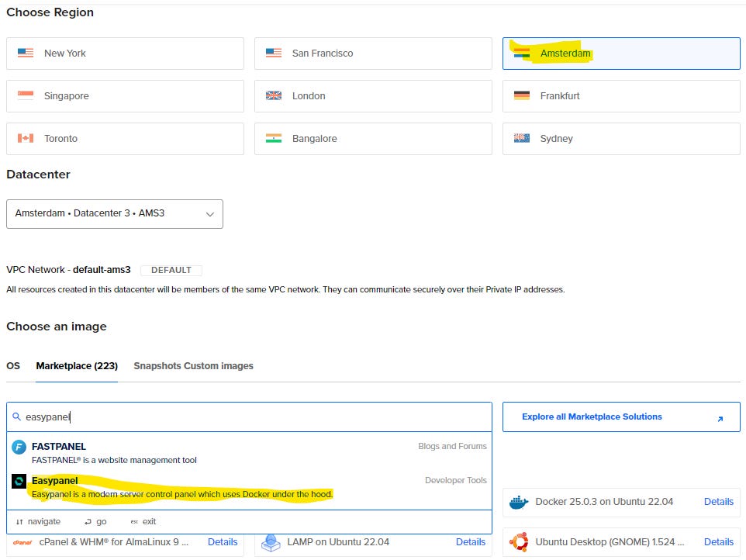Pick the Sydney region
The image size is (746, 560).
tap(621, 139)
